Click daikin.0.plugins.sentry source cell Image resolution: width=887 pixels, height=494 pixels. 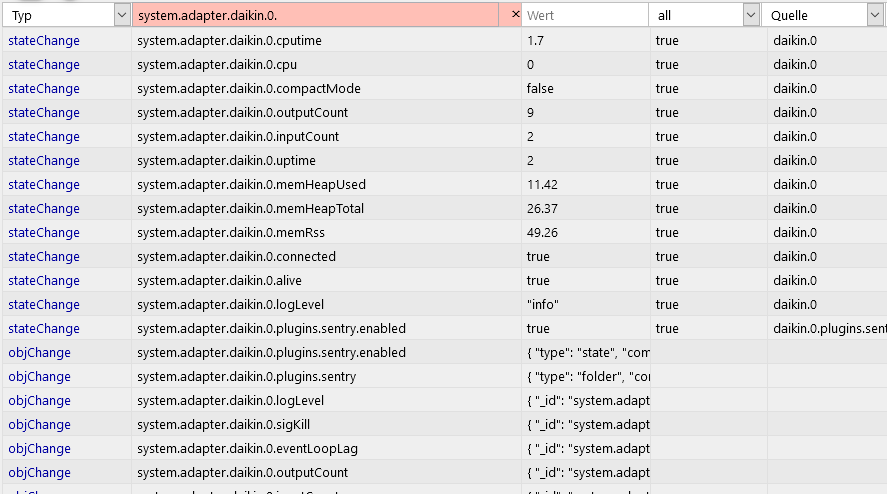point(828,329)
